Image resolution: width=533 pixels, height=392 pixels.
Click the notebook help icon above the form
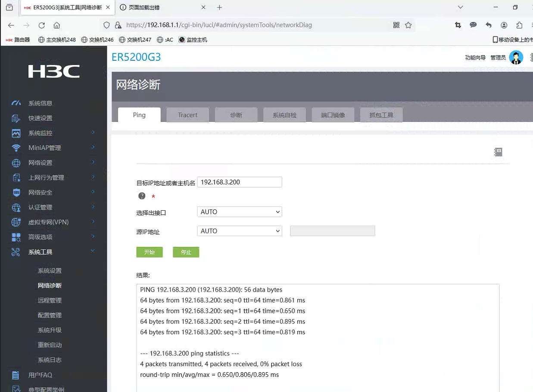[x=498, y=152]
